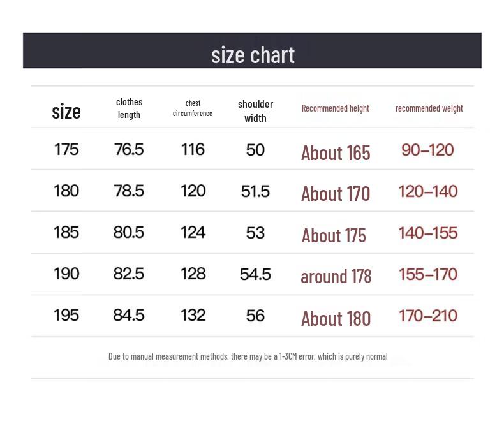Click the 'Recommended height' header
This screenshot has width=504, height=433.
[x=335, y=108]
